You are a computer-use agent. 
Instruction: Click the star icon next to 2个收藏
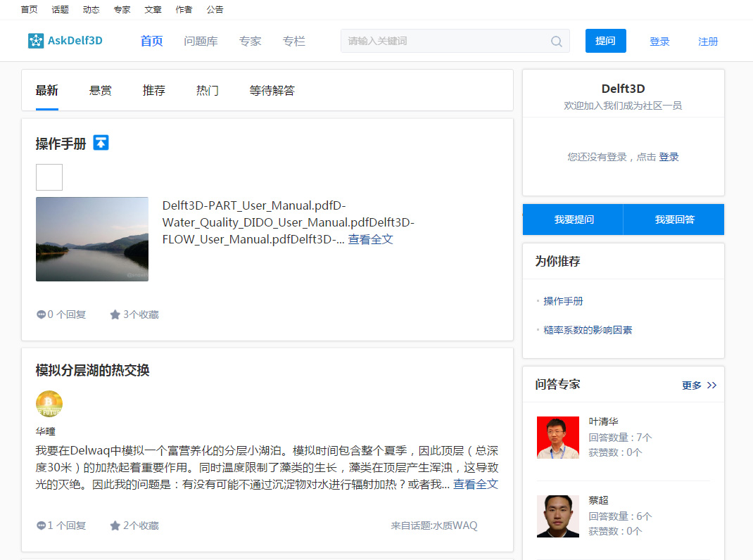coord(115,526)
